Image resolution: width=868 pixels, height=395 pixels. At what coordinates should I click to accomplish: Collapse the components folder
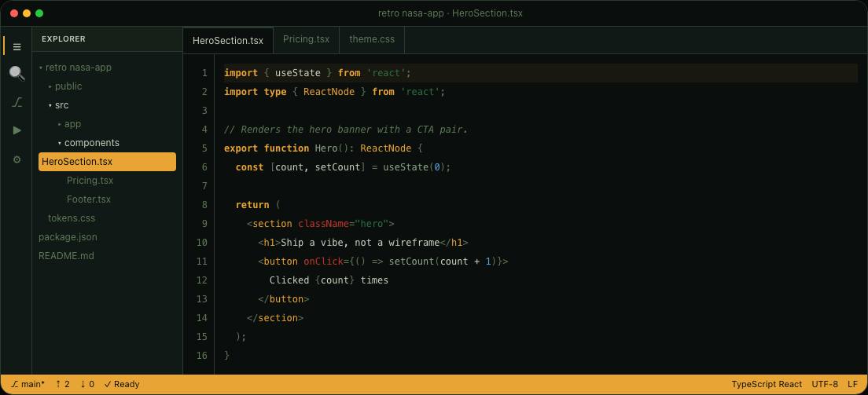89,143
